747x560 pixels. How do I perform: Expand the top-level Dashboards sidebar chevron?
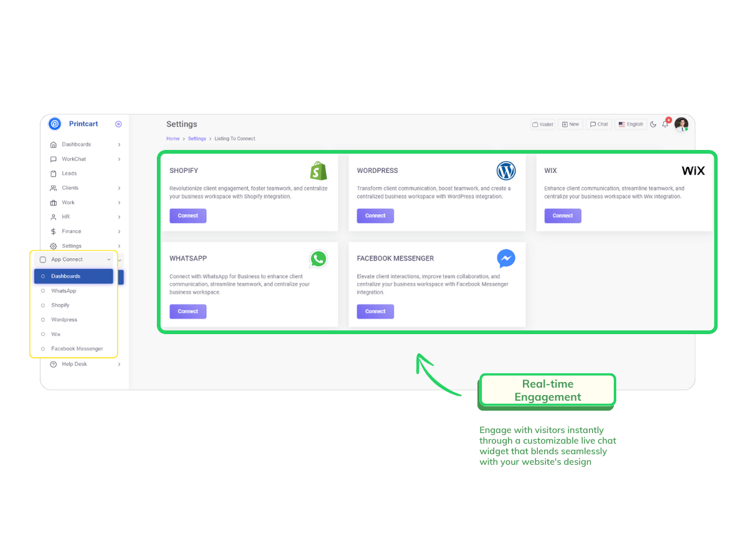tap(119, 144)
